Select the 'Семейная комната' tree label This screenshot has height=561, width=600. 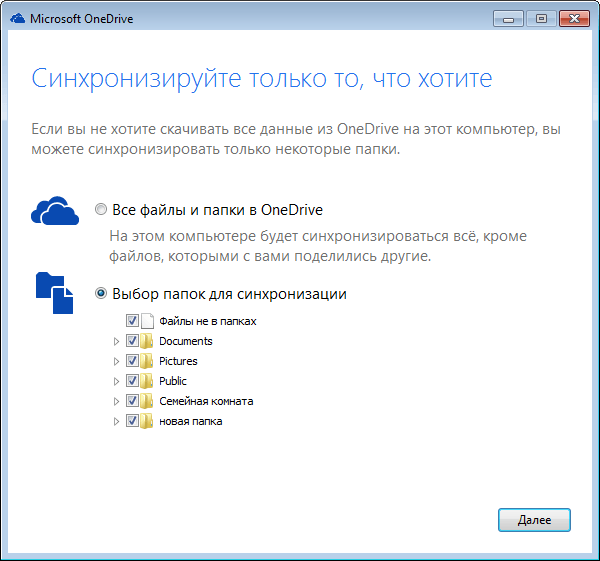[206, 401]
